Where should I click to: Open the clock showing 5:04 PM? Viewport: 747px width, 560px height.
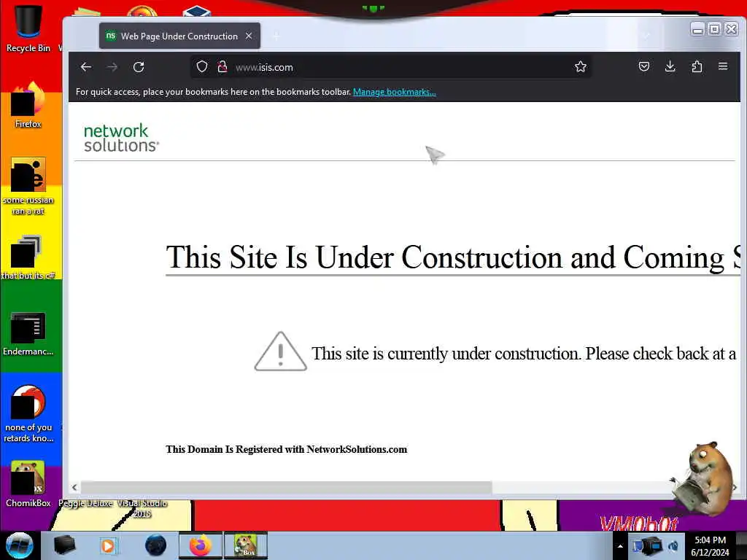point(711,546)
